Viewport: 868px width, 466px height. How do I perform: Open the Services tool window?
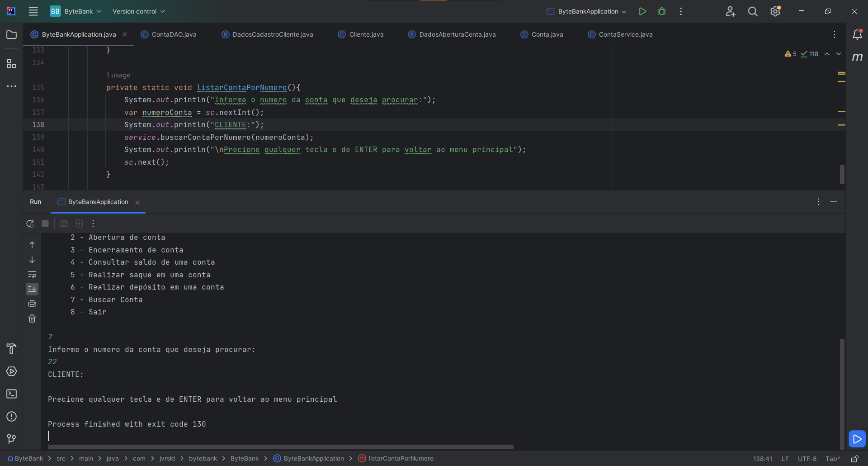[12, 371]
